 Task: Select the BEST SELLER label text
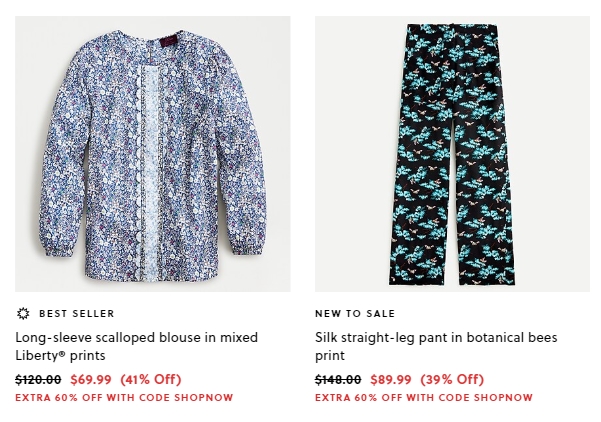tap(77, 314)
